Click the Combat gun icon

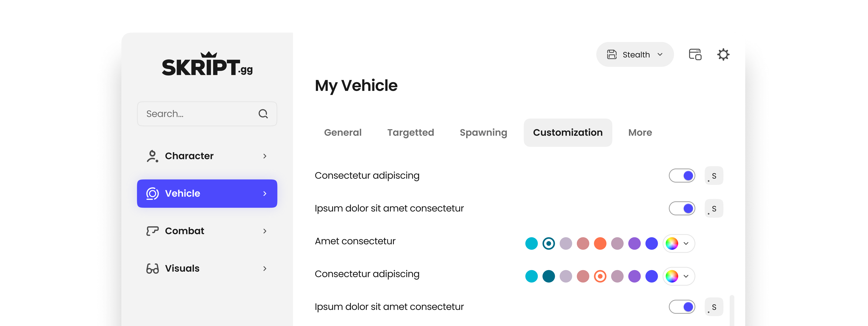tap(152, 231)
